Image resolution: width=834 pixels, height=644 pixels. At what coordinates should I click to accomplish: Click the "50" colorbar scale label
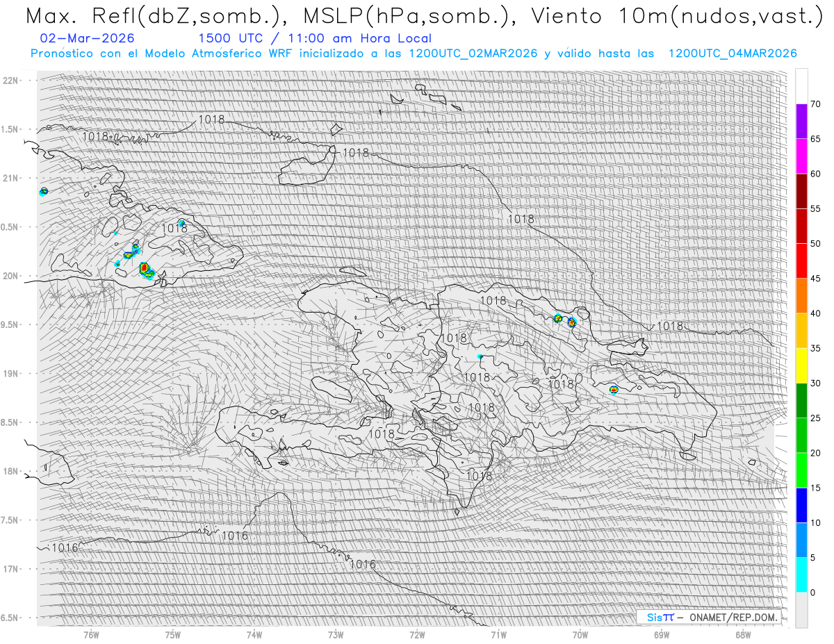pyautogui.click(x=815, y=244)
